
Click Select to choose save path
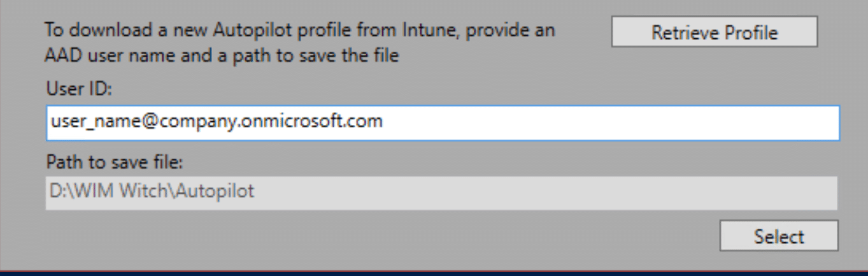(x=778, y=236)
